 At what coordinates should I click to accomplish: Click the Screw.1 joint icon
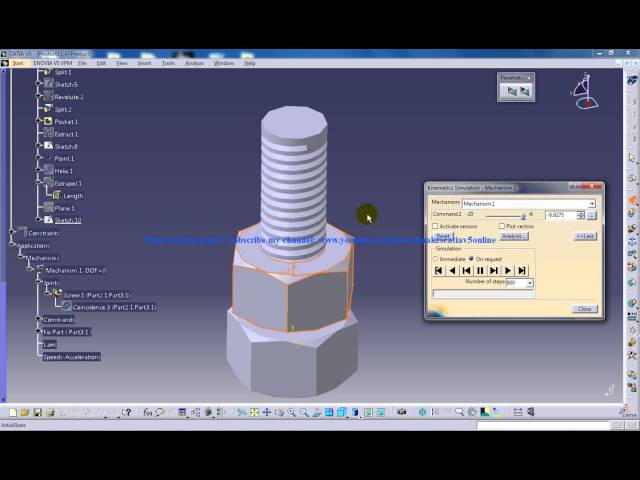click(57, 293)
